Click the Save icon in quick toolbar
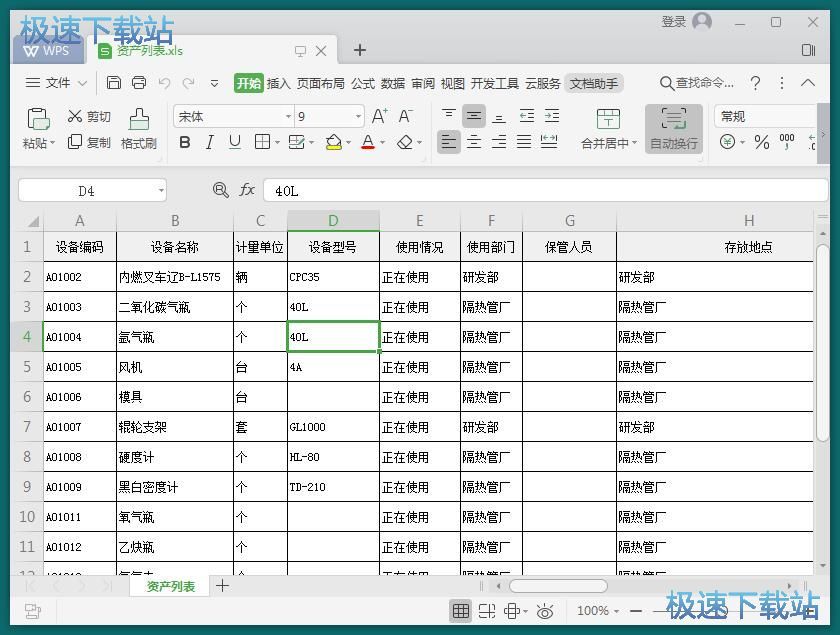The image size is (840, 635). coord(114,83)
